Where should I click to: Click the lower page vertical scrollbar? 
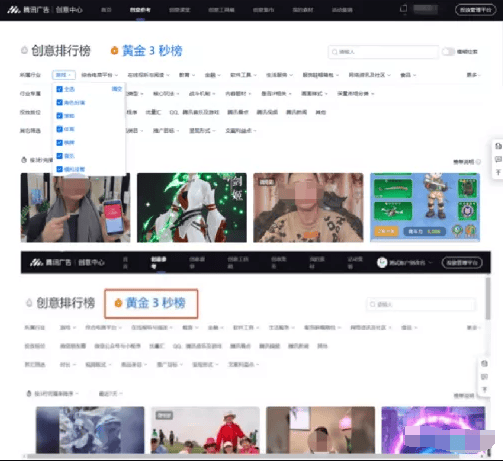pyautogui.click(x=488, y=298)
